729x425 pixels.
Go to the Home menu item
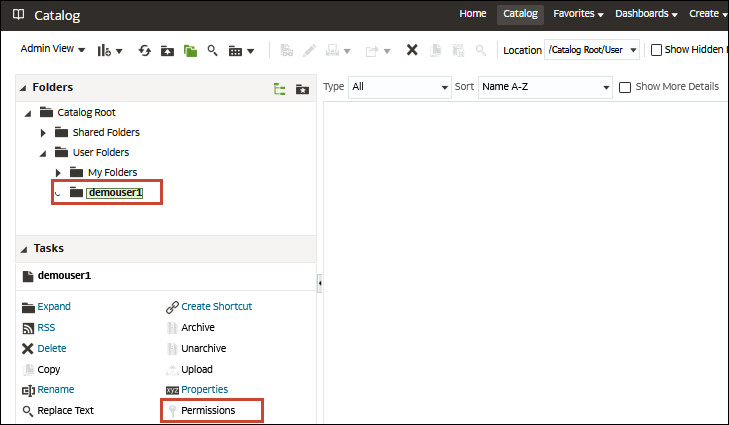pyautogui.click(x=472, y=13)
